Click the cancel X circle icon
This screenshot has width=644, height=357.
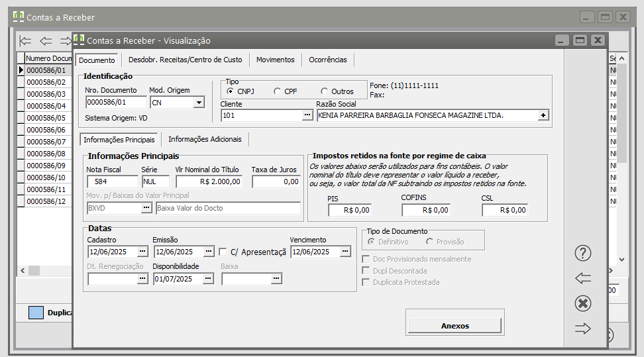click(583, 303)
